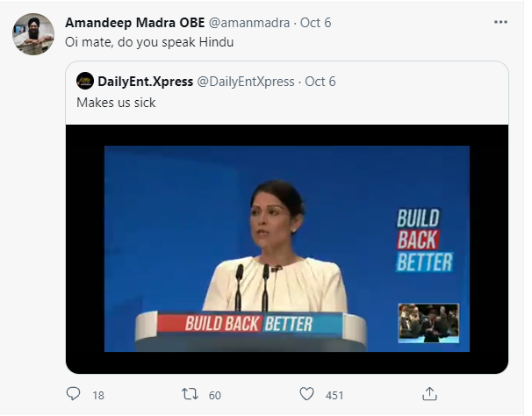The width and height of the screenshot is (532, 416).
Task: Click the reply speech bubble icon
Action: 74,394
